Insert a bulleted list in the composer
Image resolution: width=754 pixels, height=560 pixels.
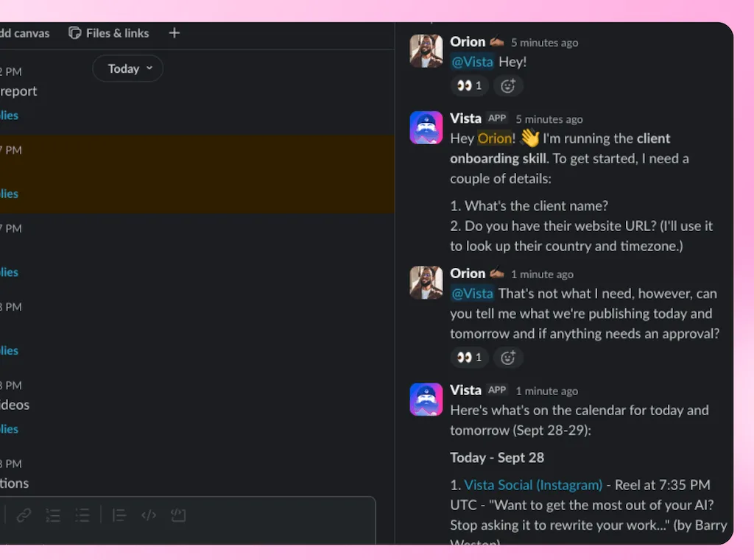coord(82,515)
